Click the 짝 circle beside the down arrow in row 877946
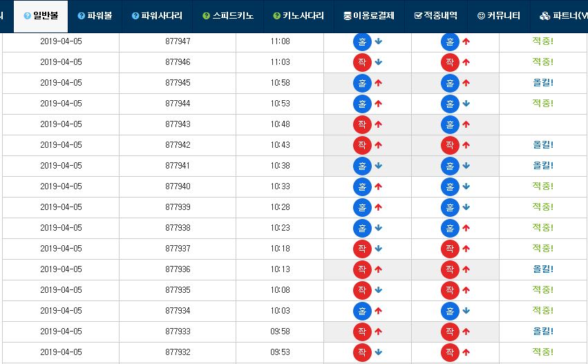The width and height of the screenshot is (588, 364). click(x=362, y=62)
